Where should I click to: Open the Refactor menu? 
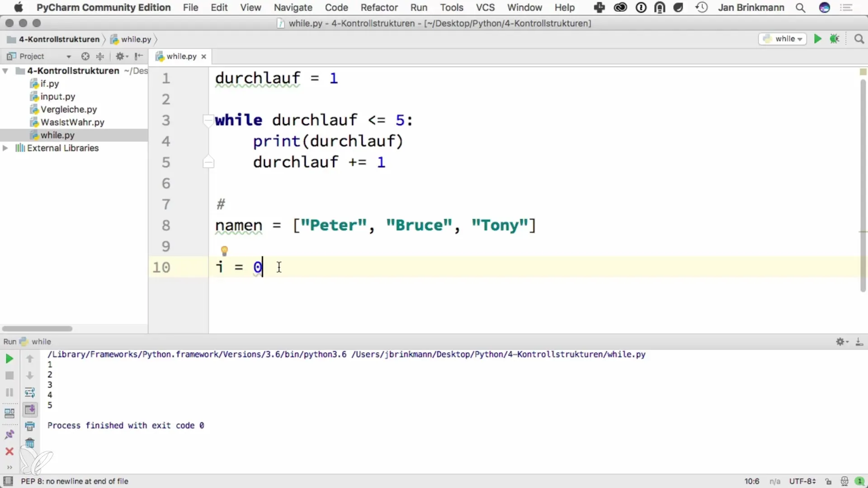point(379,8)
